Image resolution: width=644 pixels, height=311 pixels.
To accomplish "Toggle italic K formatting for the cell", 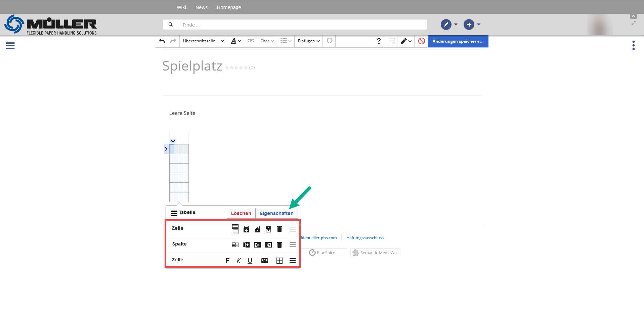I will [x=239, y=261].
